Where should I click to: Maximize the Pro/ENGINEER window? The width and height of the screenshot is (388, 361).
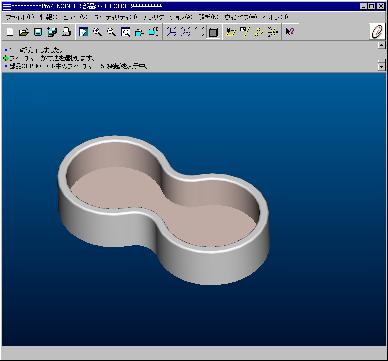(x=372, y=6)
